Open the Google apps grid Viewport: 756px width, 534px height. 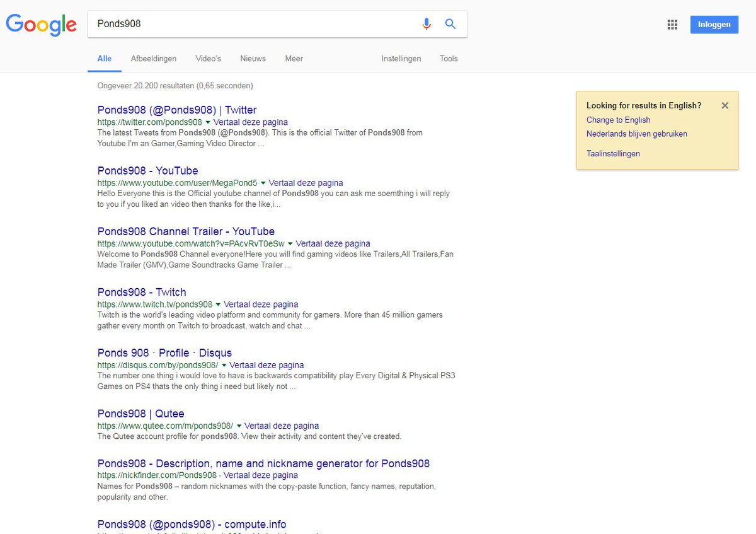click(x=672, y=25)
